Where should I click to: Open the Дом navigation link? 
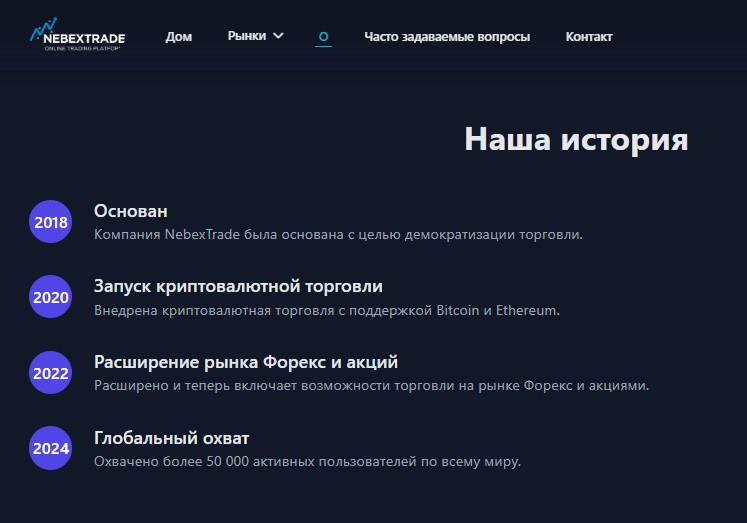point(179,37)
